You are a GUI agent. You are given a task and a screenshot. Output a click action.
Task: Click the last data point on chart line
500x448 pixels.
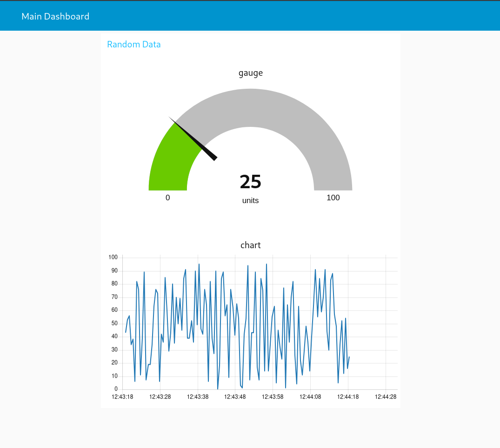349,357
